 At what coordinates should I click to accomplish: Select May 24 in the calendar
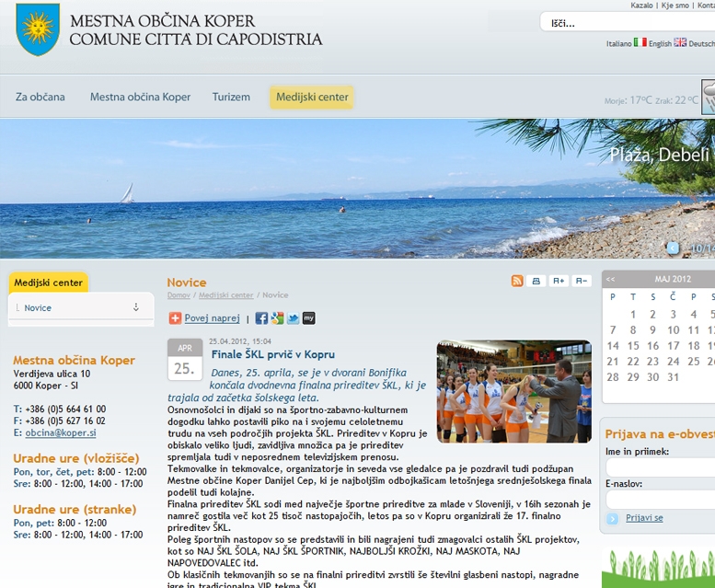click(673, 362)
